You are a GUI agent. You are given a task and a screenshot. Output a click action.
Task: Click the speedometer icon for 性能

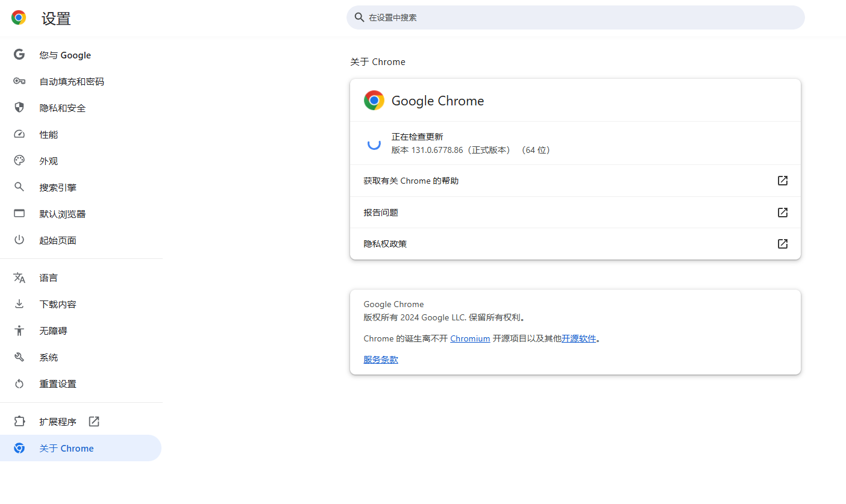pos(19,134)
